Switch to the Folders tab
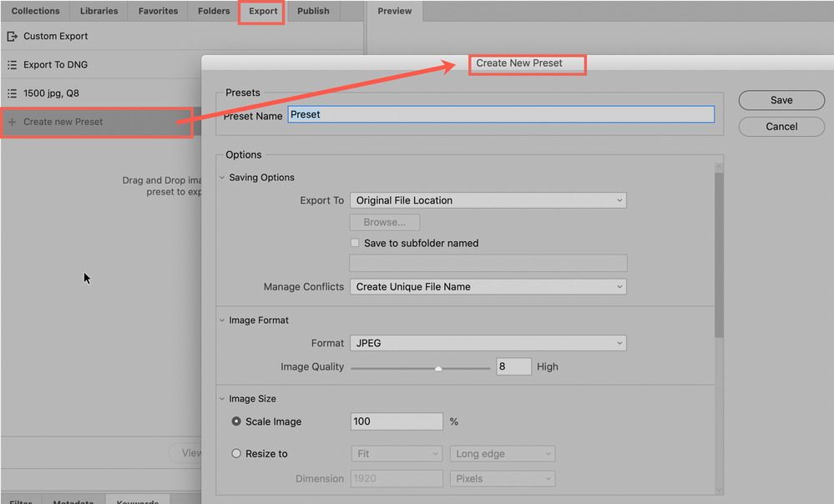 214,11
